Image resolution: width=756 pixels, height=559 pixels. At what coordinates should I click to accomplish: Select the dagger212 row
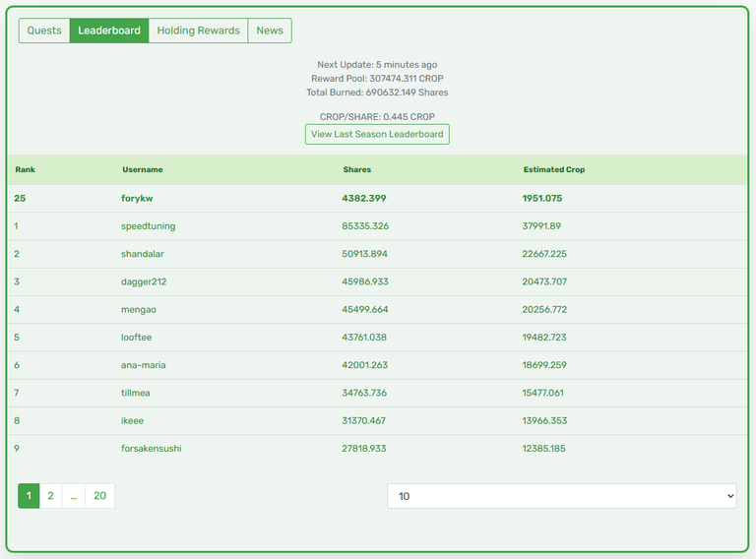pos(378,281)
